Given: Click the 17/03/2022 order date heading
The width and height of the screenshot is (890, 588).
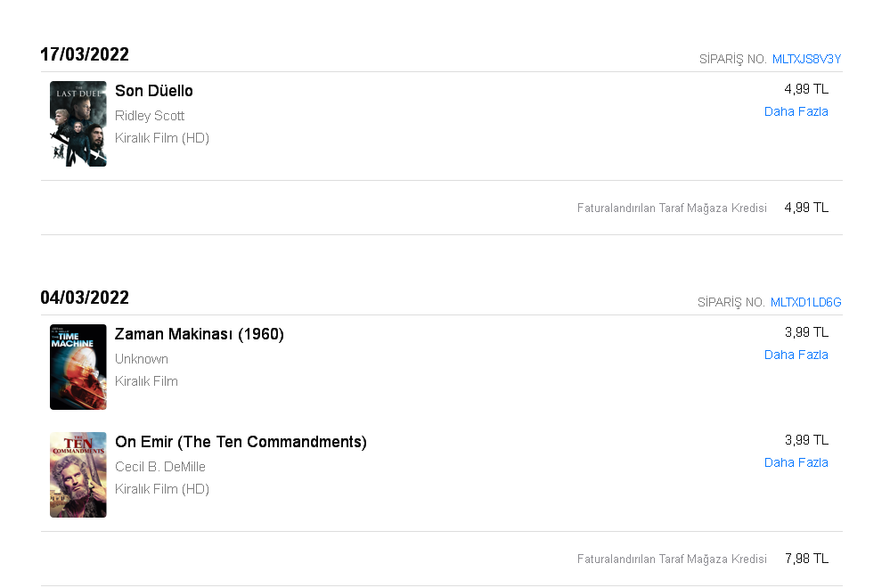Looking at the screenshot, I should tap(85, 54).
